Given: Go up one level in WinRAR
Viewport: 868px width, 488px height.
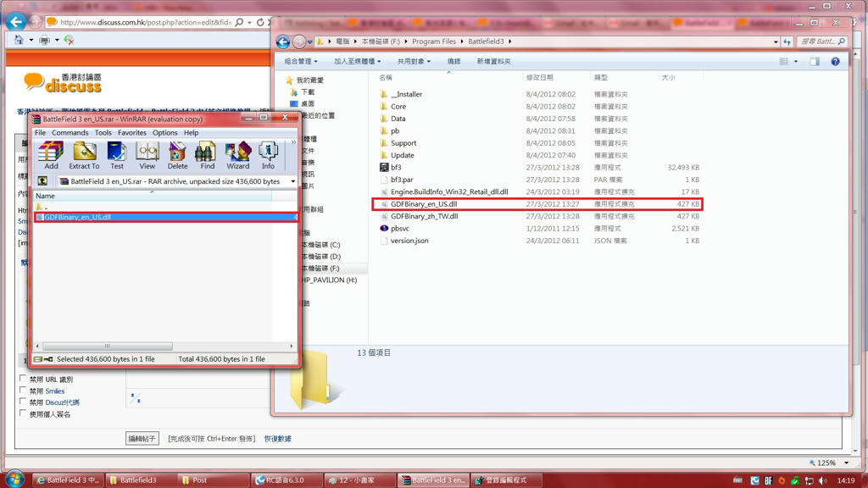Looking at the screenshot, I should tap(42, 181).
